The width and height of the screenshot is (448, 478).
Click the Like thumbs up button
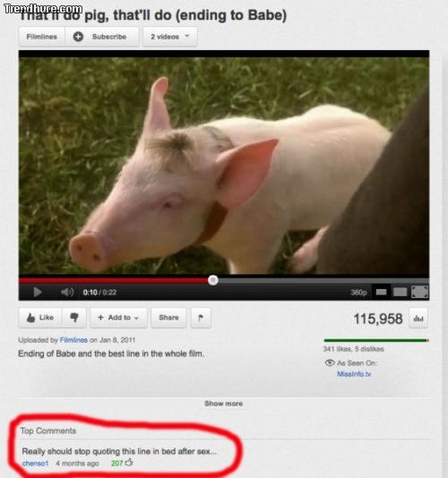[x=40, y=318]
